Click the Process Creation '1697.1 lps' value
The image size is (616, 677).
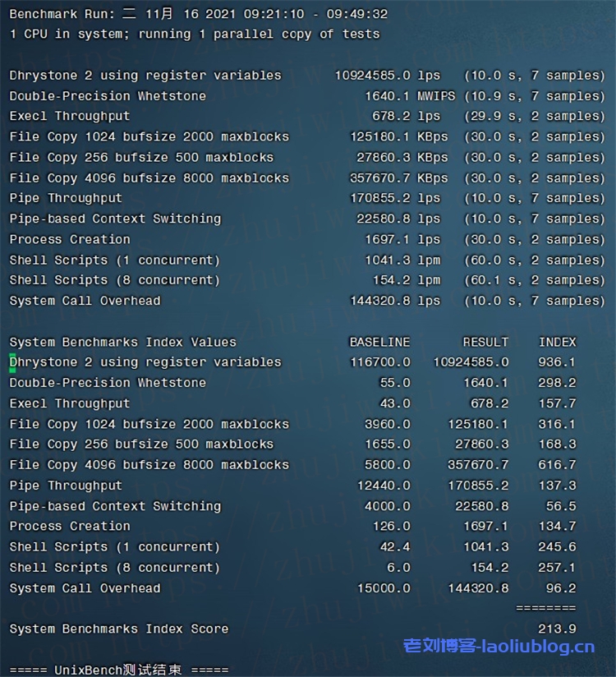click(402, 239)
